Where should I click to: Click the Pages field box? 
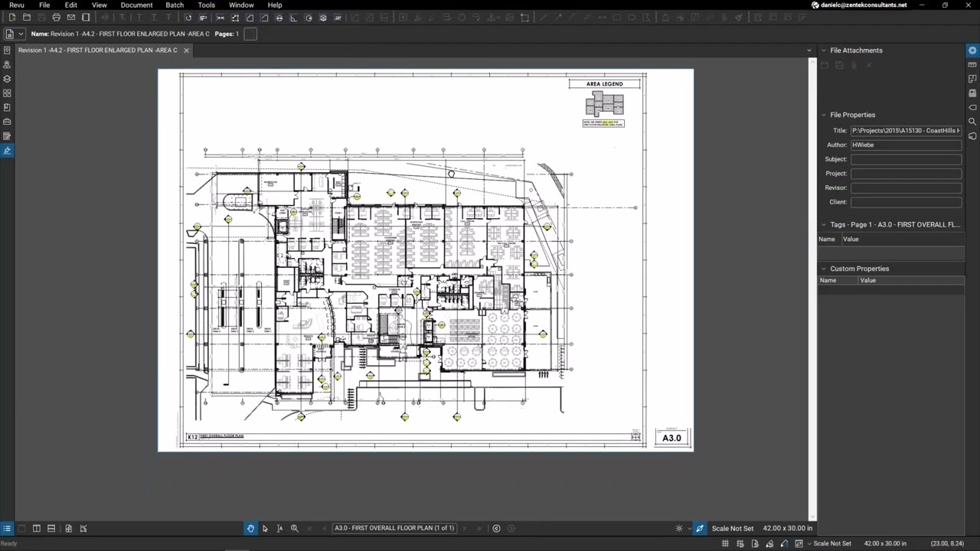tap(250, 34)
